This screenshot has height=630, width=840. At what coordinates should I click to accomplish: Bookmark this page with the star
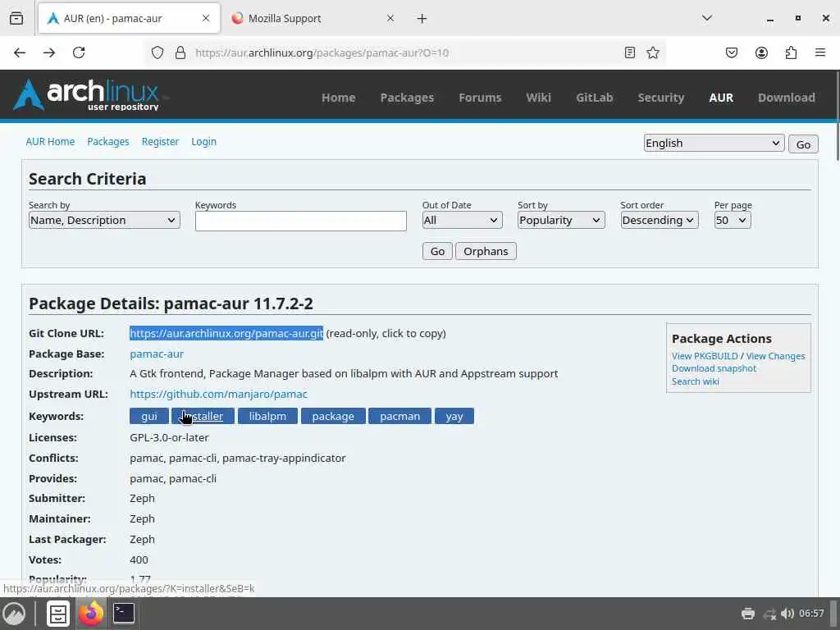652,52
